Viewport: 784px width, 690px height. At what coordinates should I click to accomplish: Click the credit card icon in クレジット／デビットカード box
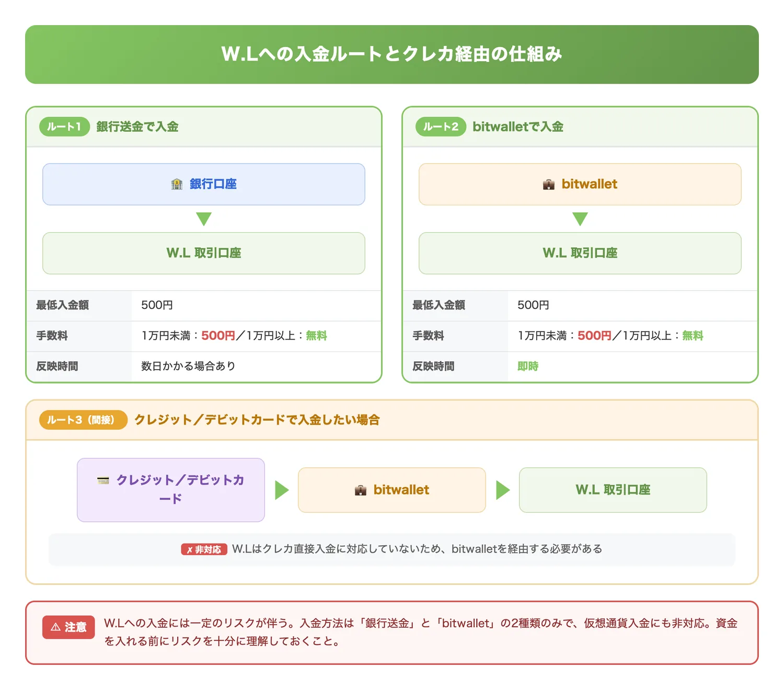[x=103, y=480]
